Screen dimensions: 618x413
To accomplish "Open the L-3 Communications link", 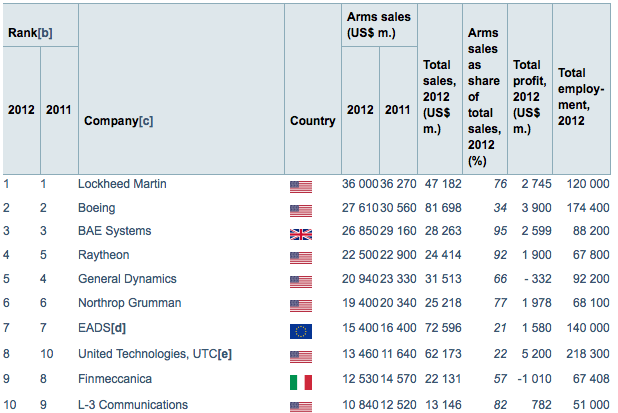I will coord(132,405).
